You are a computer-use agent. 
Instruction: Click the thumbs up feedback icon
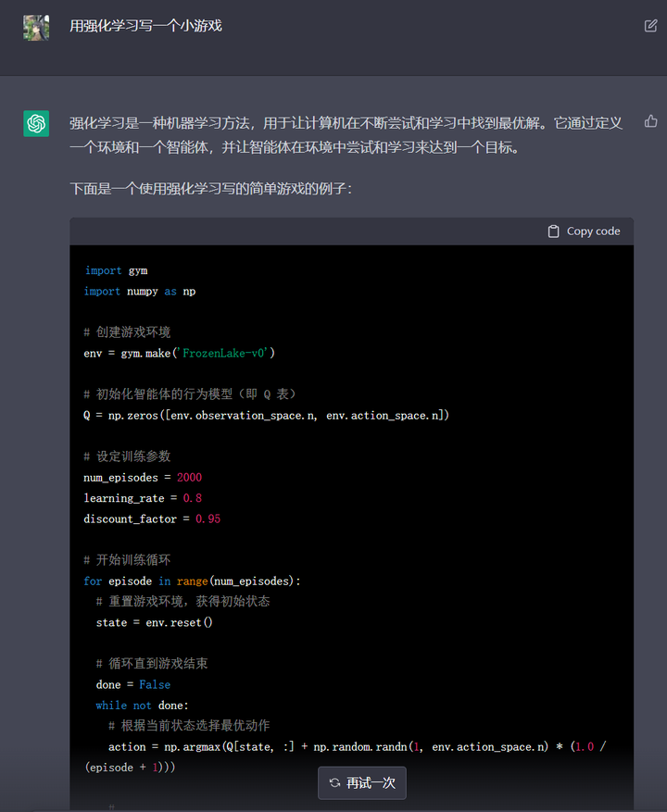pyautogui.click(x=650, y=121)
